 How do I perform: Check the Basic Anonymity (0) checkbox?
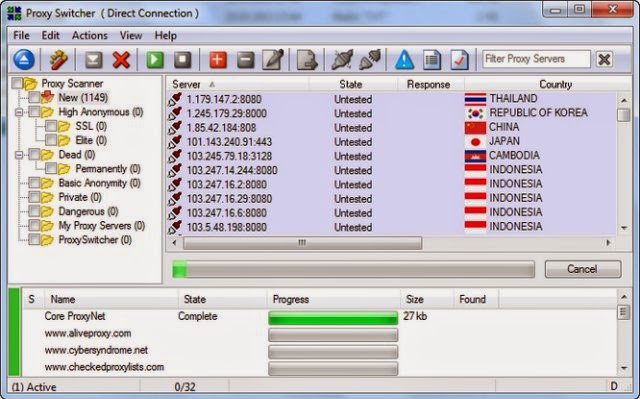click(x=34, y=183)
